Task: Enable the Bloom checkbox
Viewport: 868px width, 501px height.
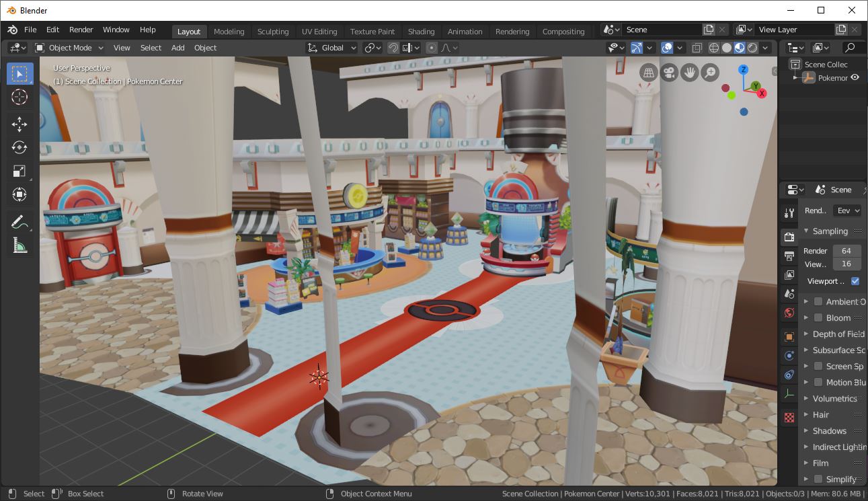Action: coord(818,317)
